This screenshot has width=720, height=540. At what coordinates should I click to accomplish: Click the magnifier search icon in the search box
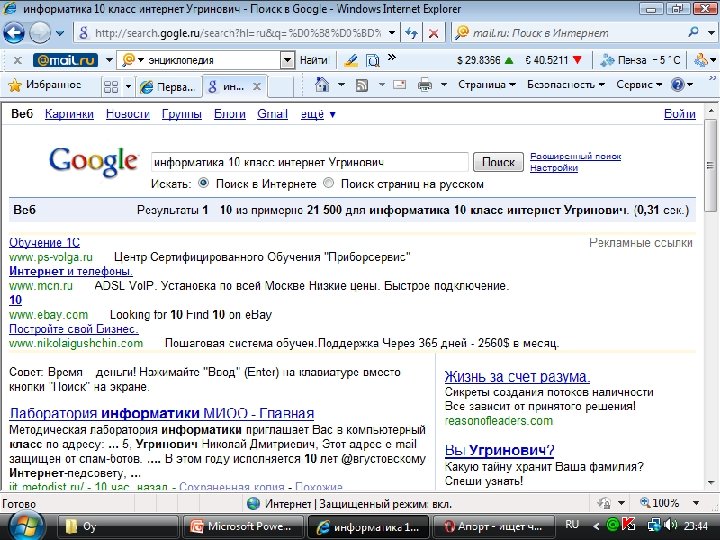point(693,32)
